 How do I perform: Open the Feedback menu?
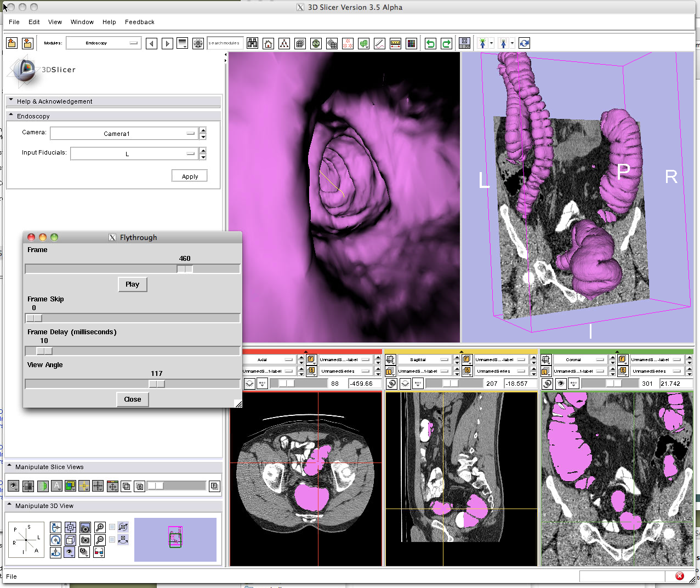click(139, 22)
